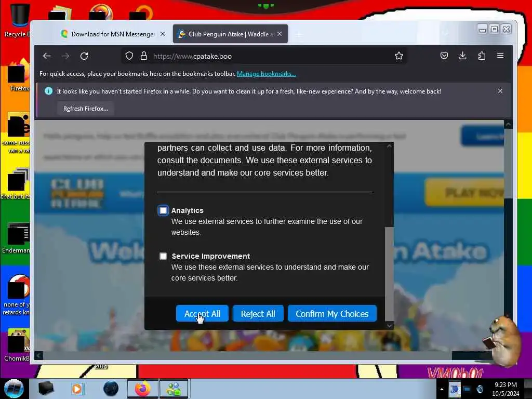The image size is (532, 399).
Task: Click the page scrollbar up arrow
Action: coord(508,124)
